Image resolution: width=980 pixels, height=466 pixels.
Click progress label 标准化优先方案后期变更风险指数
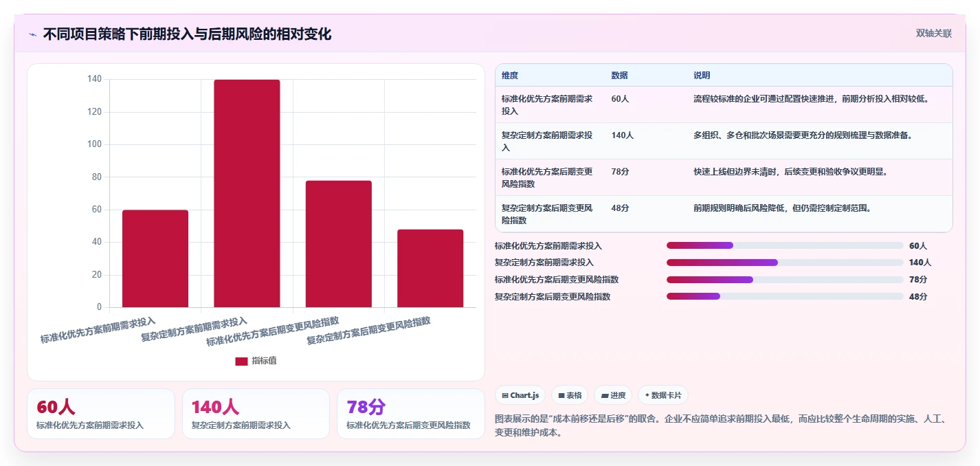(x=557, y=280)
